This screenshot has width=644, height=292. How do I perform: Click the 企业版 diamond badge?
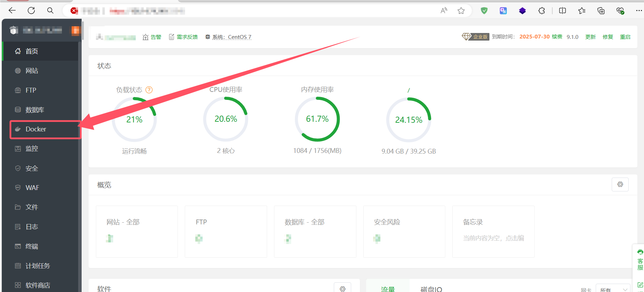[x=475, y=37]
